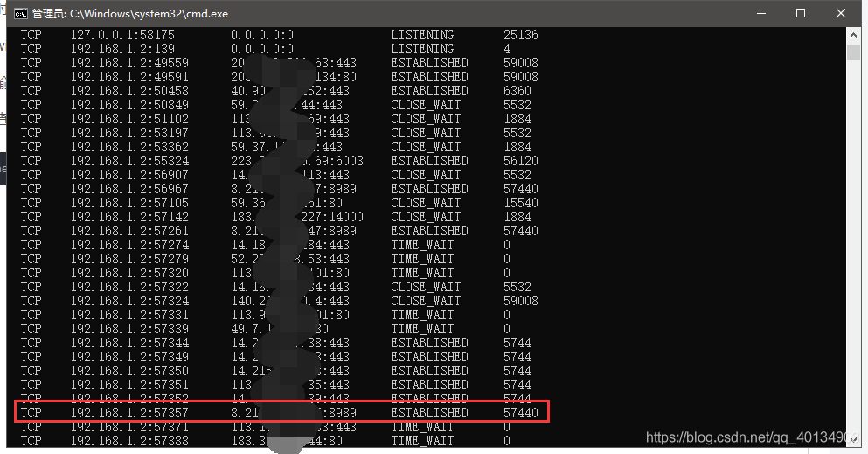Select local address 192.168.1.2:57261

coord(129,231)
